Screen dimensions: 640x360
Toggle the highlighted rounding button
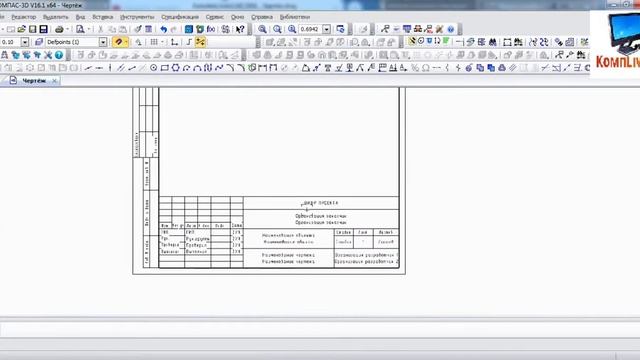coord(200,42)
